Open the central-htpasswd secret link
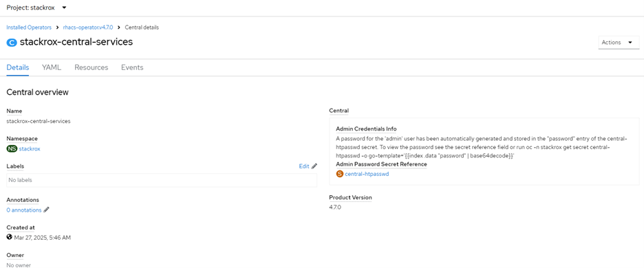644x268 pixels. (x=367, y=174)
